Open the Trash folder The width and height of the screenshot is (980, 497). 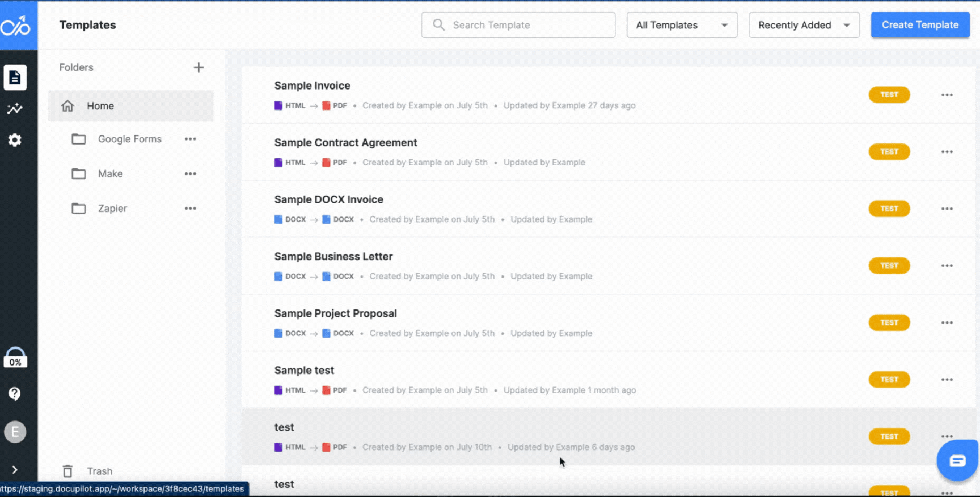tap(99, 471)
